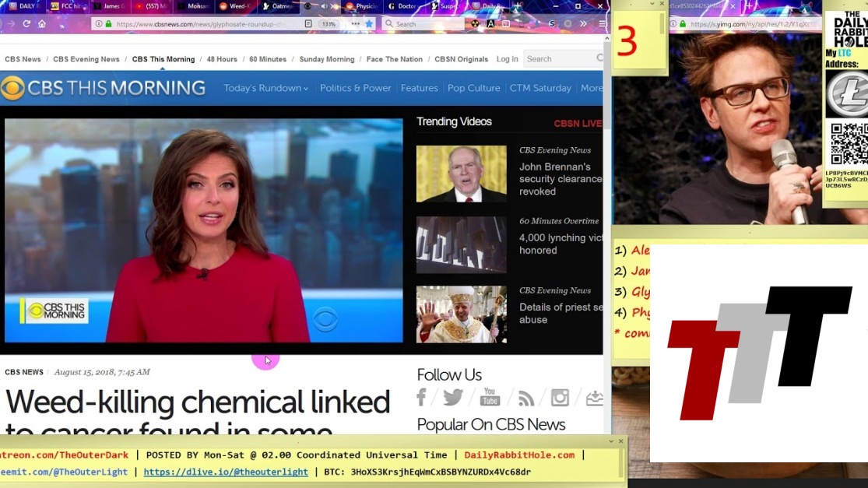Click the Instagram icon under Follow Us
The height and width of the screenshot is (488, 868).
[x=560, y=398]
